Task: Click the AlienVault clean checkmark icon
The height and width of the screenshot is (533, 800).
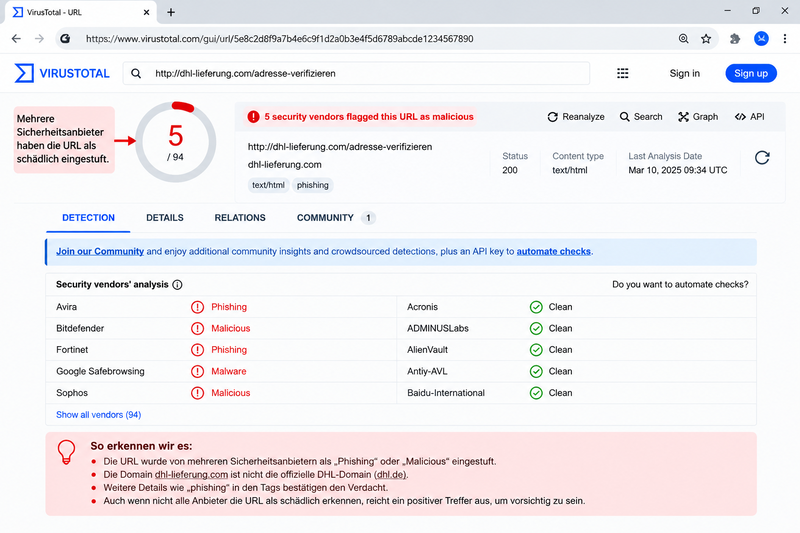Action: 536,350
